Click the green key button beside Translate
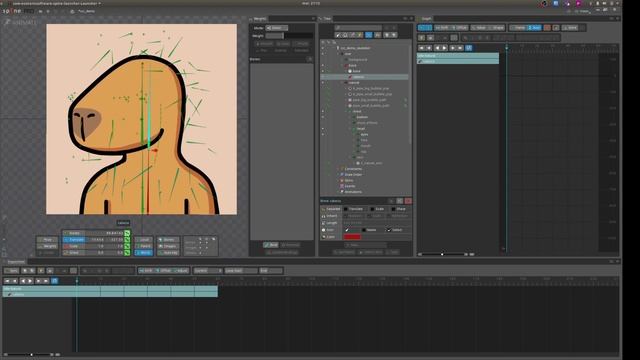 [127, 240]
